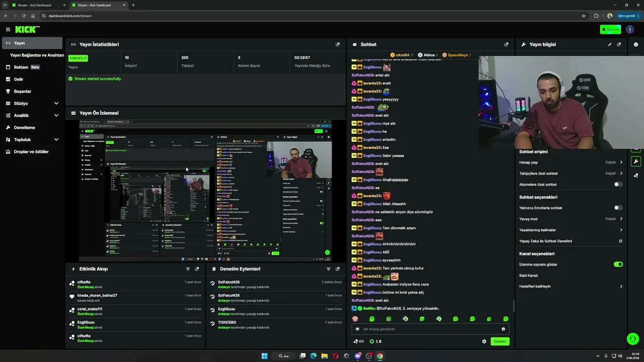Disable İzlenme sayısını göster toggle
Viewport: 644px width, 362px height.
[618, 264]
